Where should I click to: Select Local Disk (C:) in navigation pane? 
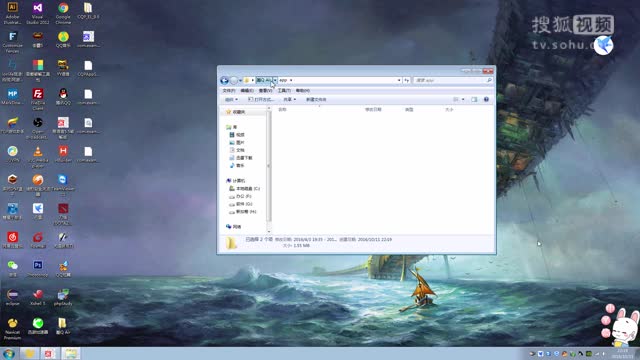pos(244,189)
